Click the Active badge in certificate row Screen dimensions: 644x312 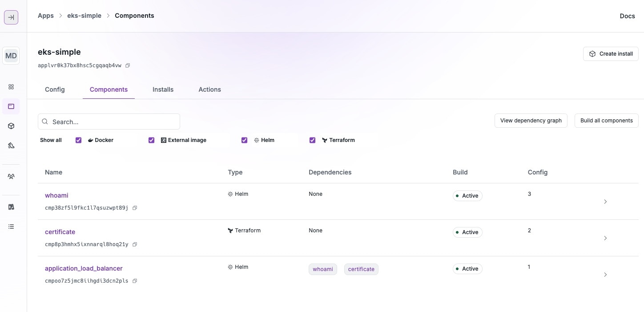pyautogui.click(x=467, y=232)
